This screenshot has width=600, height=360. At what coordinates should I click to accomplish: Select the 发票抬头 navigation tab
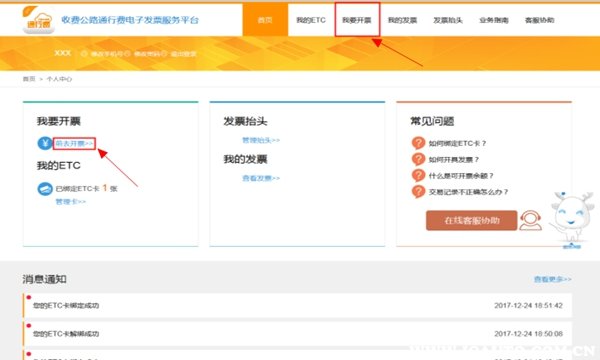(x=448, y=20)
